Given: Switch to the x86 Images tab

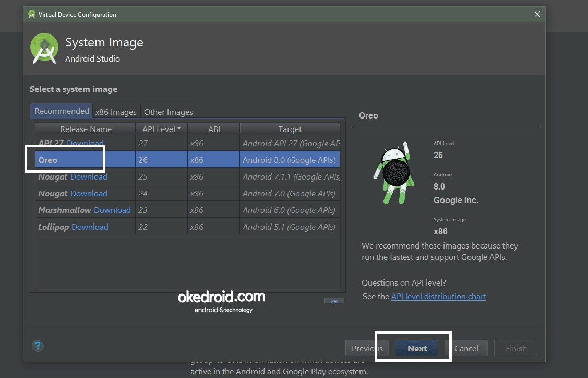Looking at the screenshot, I should click(116, 112).
